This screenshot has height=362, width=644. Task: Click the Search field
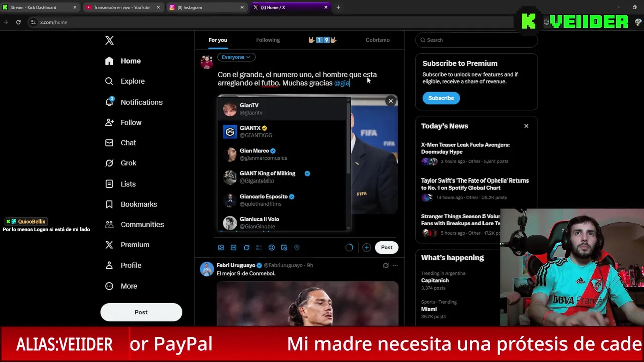point(476,40)
